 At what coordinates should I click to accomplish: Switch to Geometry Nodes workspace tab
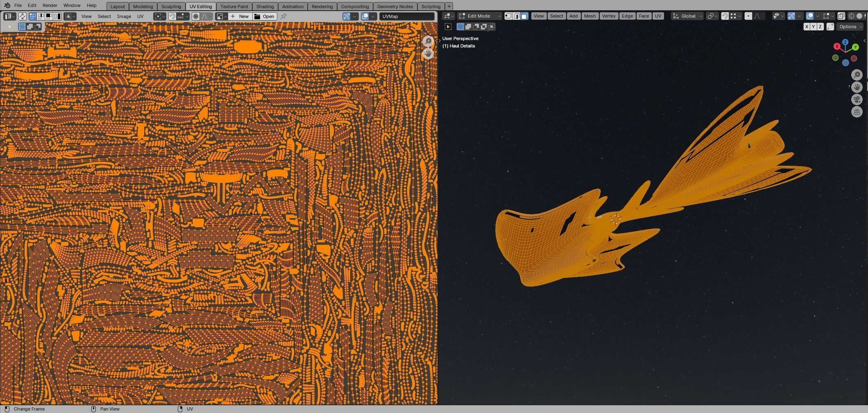coord(395,7)
